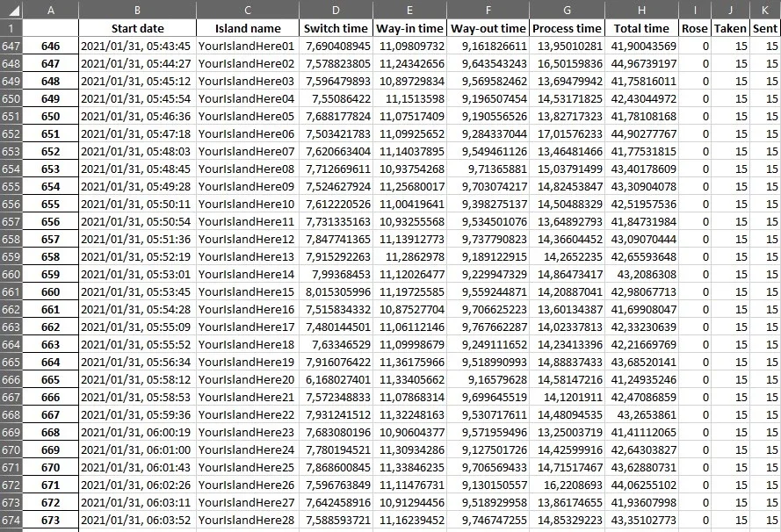Select row header 660
This screenshot has height=532, width=781.
pyautogui.click(x=11, y=274)
